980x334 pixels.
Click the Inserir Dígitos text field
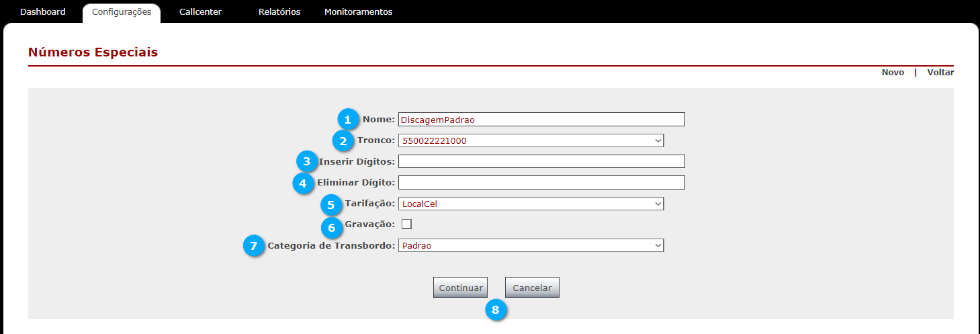[x=541, y=161]
